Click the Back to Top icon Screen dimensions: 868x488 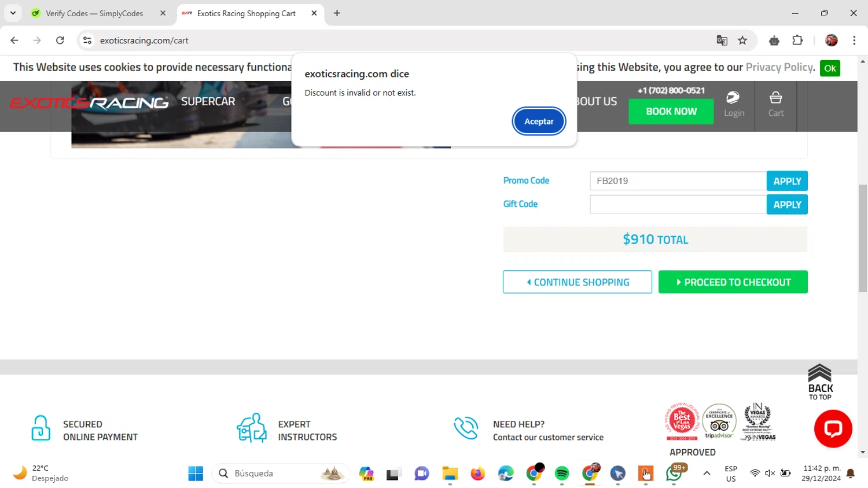coord(820,382)
